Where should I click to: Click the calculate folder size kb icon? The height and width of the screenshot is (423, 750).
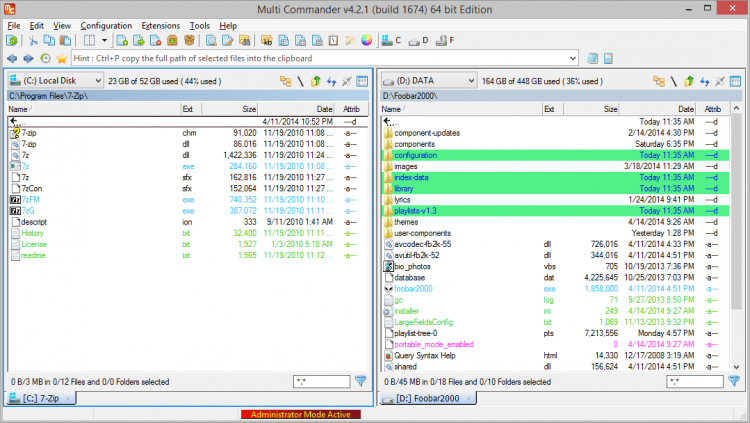tap(266, 41)
